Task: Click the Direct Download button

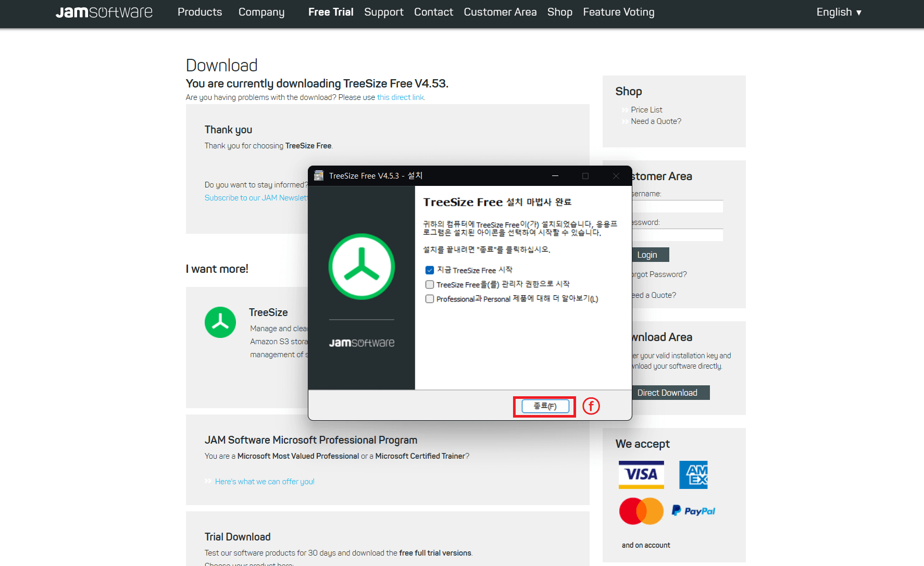Action: click(x=670, y=393)
